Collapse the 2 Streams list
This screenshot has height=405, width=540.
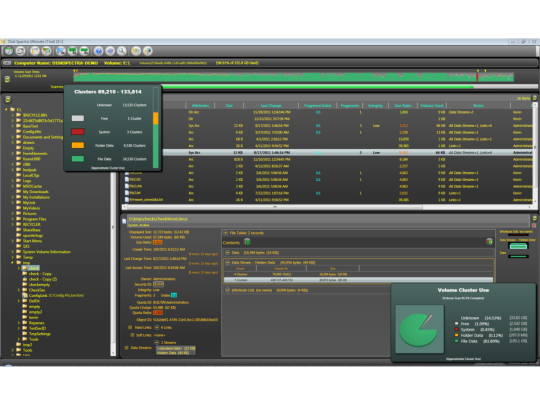coord(156,342)
